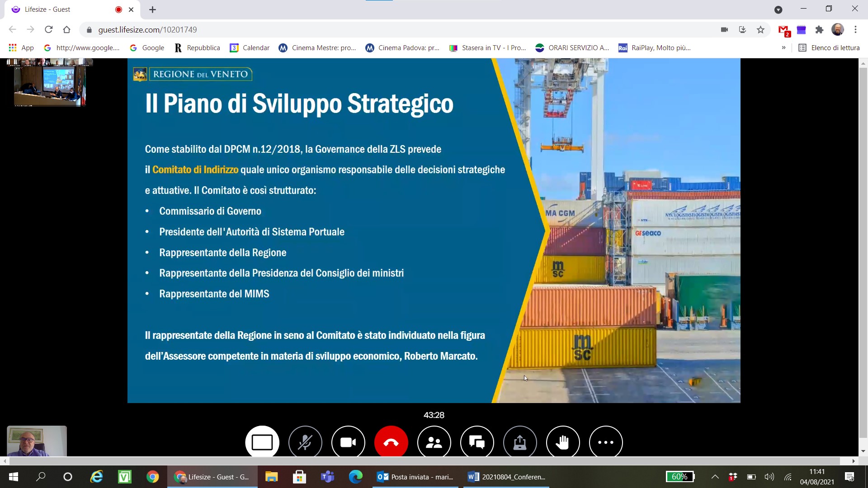The height and width of the screenshot is (488, 868).
Task: Unmute the microphone in Lifesize
Action: (305, 442)
